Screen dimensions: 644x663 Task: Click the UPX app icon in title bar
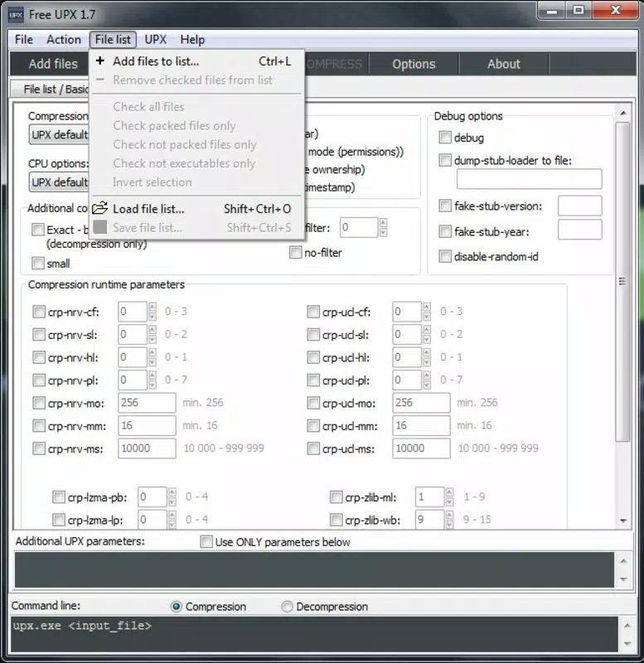(x=16, y=15)
